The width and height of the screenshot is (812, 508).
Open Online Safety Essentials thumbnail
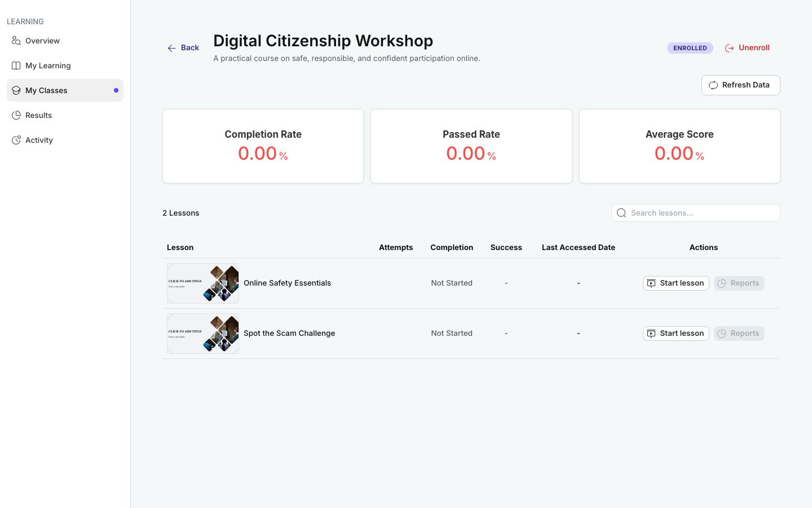click(x=203, y=283)
